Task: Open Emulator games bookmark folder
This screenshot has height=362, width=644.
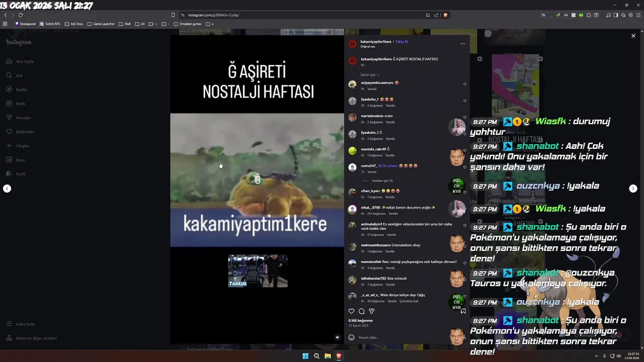Action: pyautogui.click(x=187, y=24)
